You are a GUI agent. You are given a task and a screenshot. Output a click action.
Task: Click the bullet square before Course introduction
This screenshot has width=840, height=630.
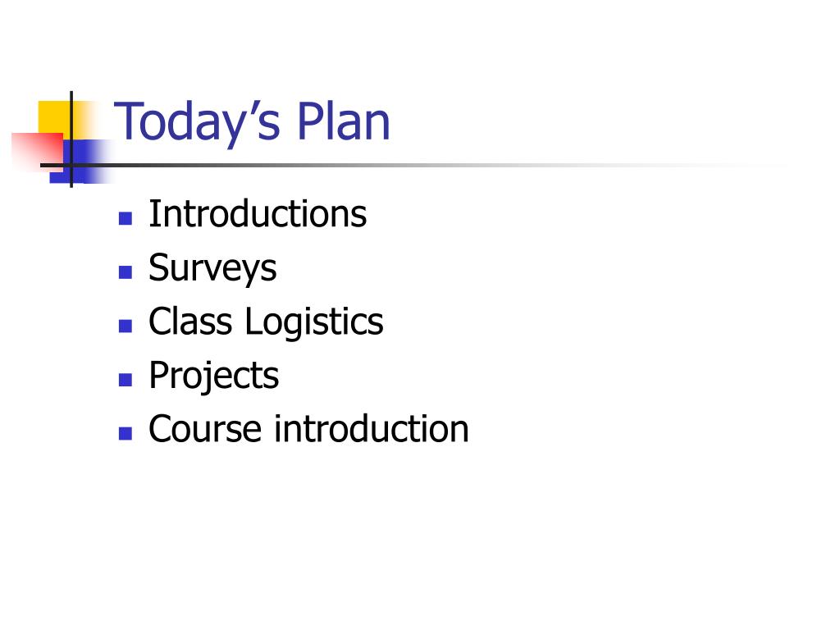click(126, 433)
